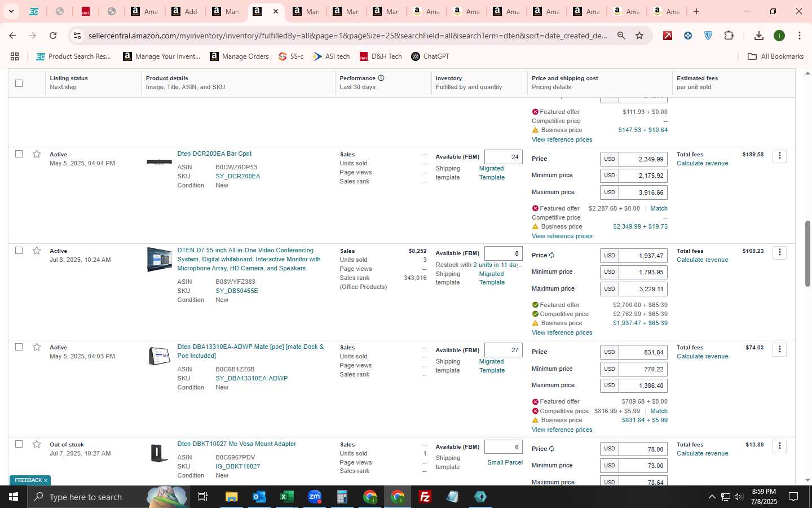Screen dimensions: 812x508
Task: Open Task View in the taskbar
Action: (202, 497)
